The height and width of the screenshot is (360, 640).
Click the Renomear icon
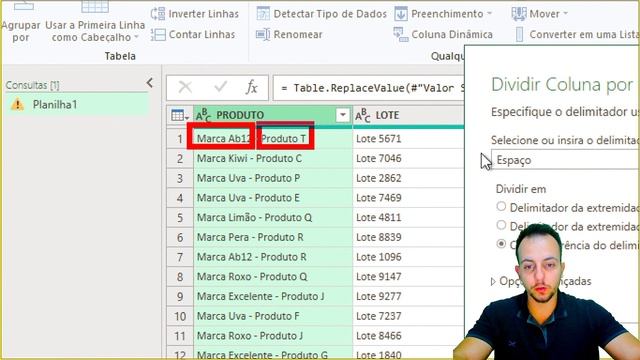(263, 35)
